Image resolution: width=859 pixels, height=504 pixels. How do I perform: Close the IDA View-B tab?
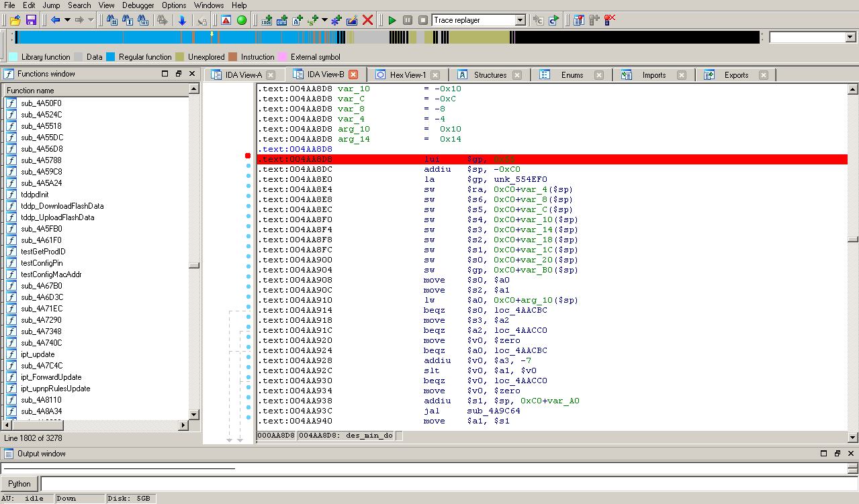[x=353, y=74]
